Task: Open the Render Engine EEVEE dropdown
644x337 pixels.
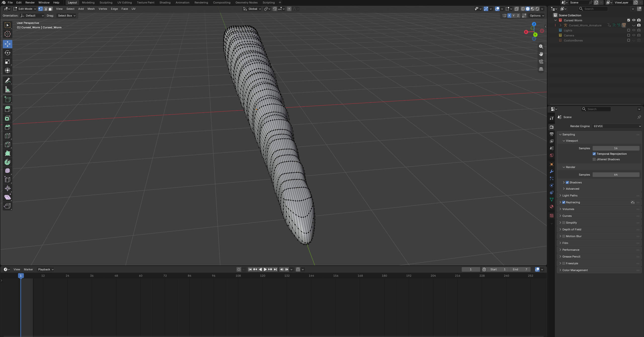Action: (617, 126)
